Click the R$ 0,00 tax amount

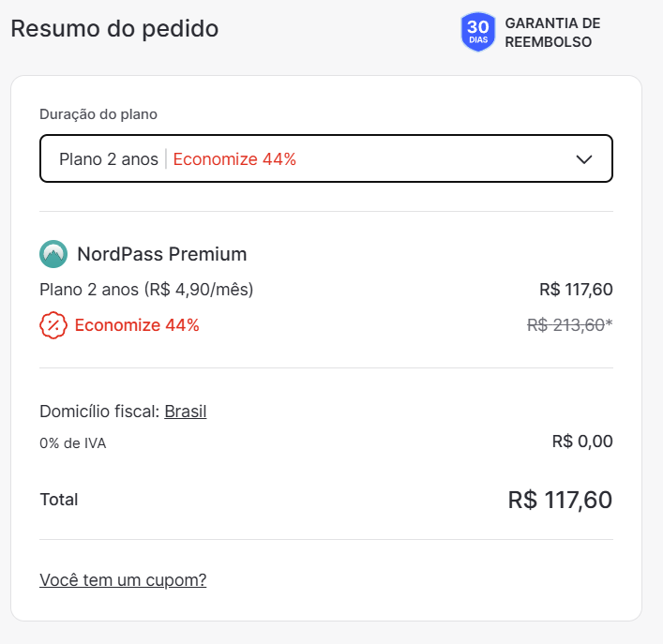[x=582, y=442]
